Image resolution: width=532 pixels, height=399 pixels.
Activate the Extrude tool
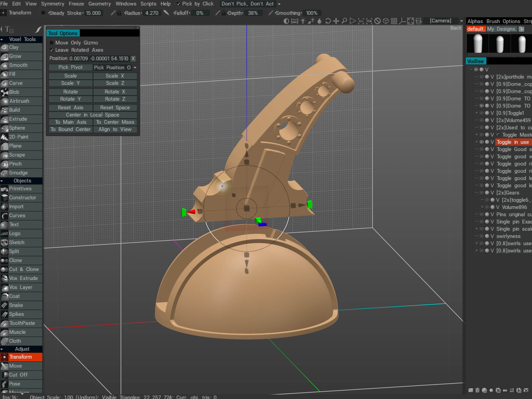[x=21, y=119]
